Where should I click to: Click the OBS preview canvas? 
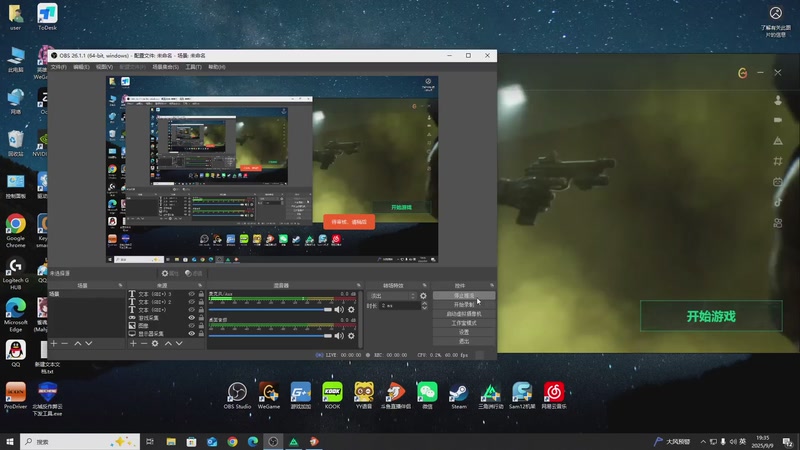[x=272, y=169]
